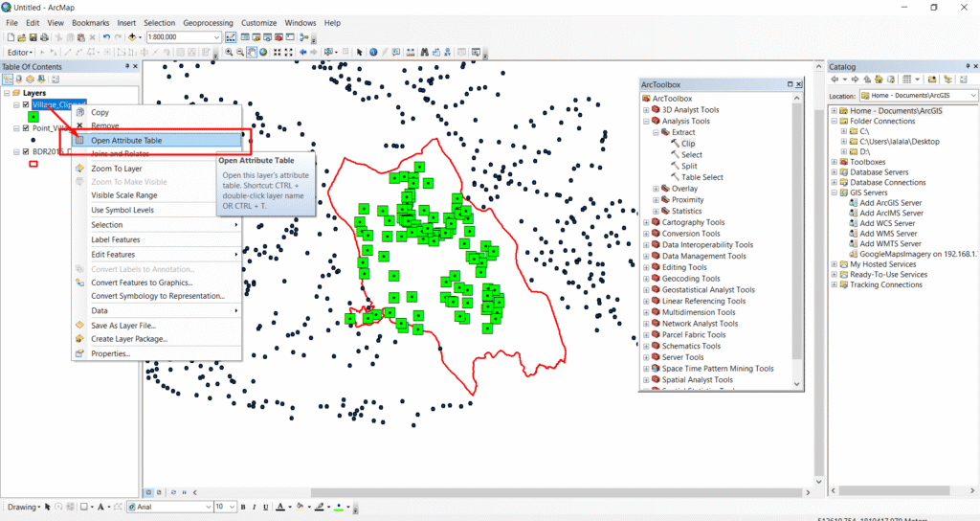Open the Drawing dropdown button
This screenshot has height=521, width=980.
pos(24,507)
